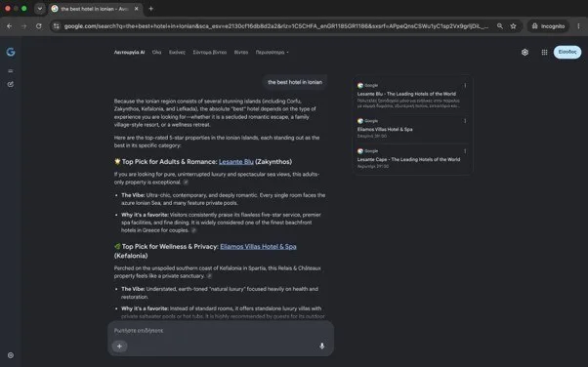Close the 'the best hotel in Ionian' tab
This screenshot has width=588, height=367.
136,9
